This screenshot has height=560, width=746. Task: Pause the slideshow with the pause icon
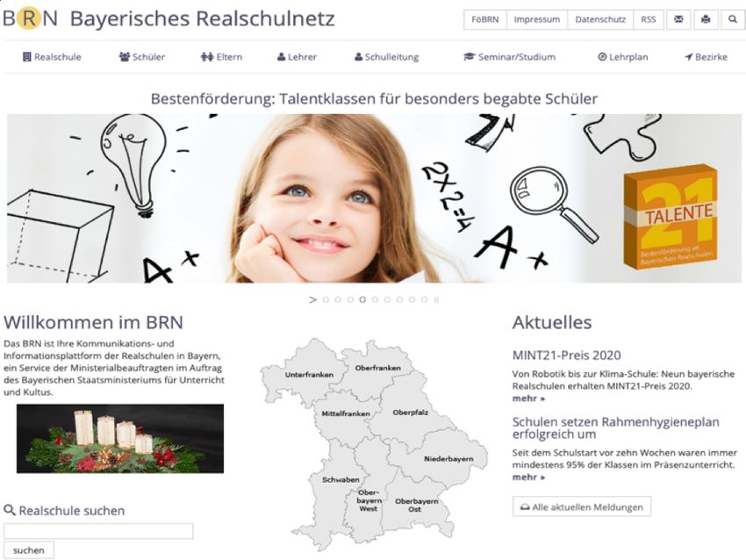pyautogui.click(x=436, y=299)
